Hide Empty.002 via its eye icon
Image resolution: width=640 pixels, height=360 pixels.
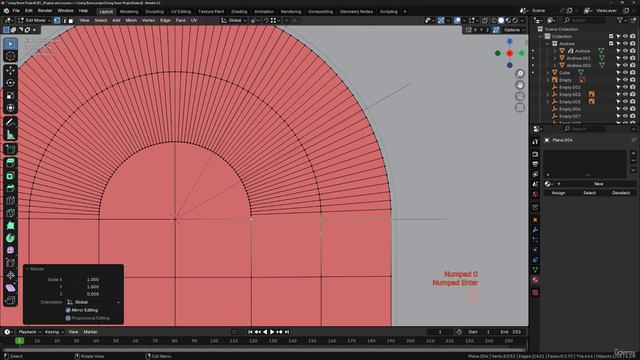click(625, 87)
